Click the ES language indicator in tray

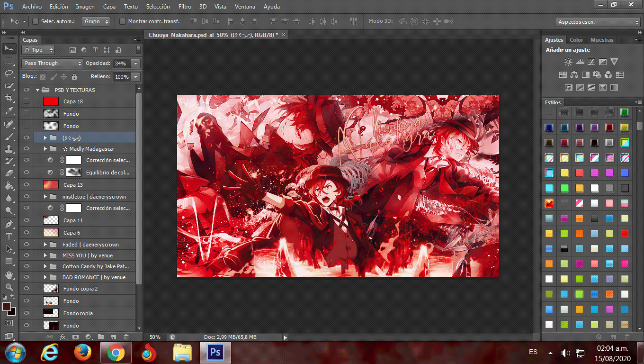pyautogui.click(x=533, y=352)
